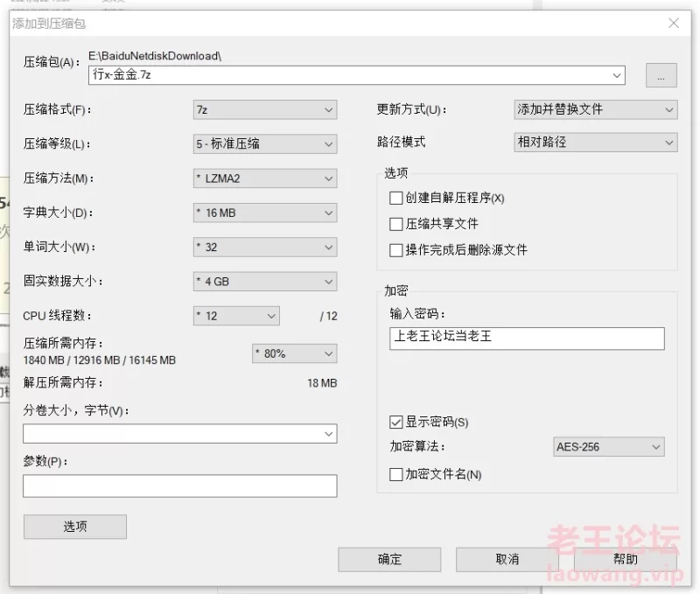The image size is (700, 594).
Task: Click the 选项 button at bottom left
Action: click(x=75, y=527)
